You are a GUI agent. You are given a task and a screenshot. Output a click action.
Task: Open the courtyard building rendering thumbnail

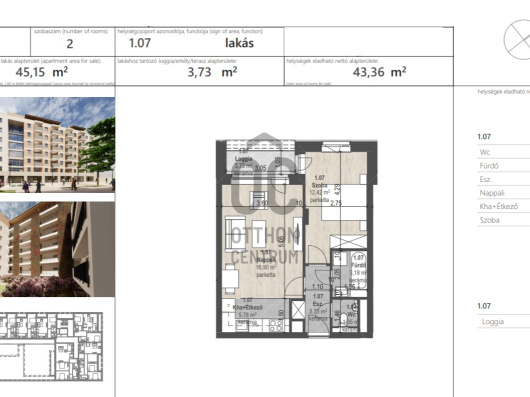coord(57,249)
